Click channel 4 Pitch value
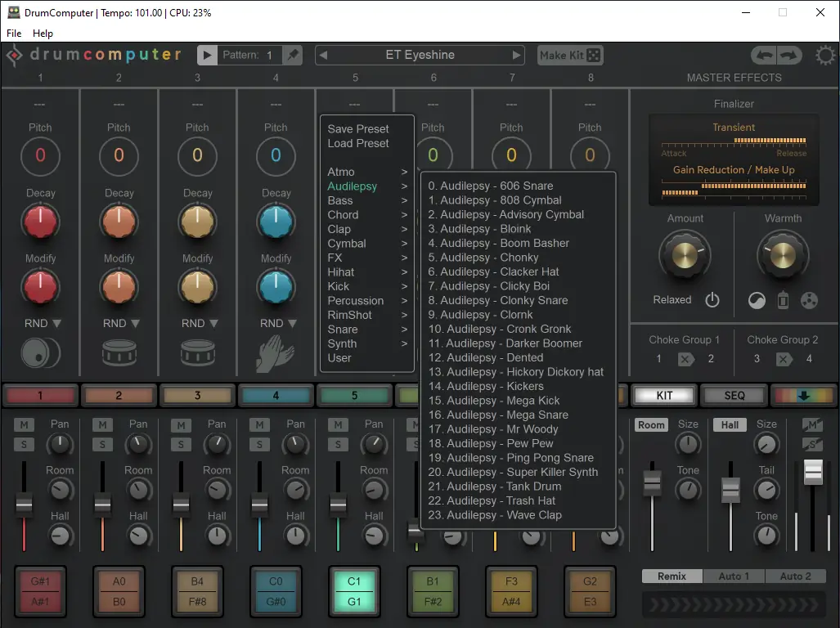 pos(276,155)
